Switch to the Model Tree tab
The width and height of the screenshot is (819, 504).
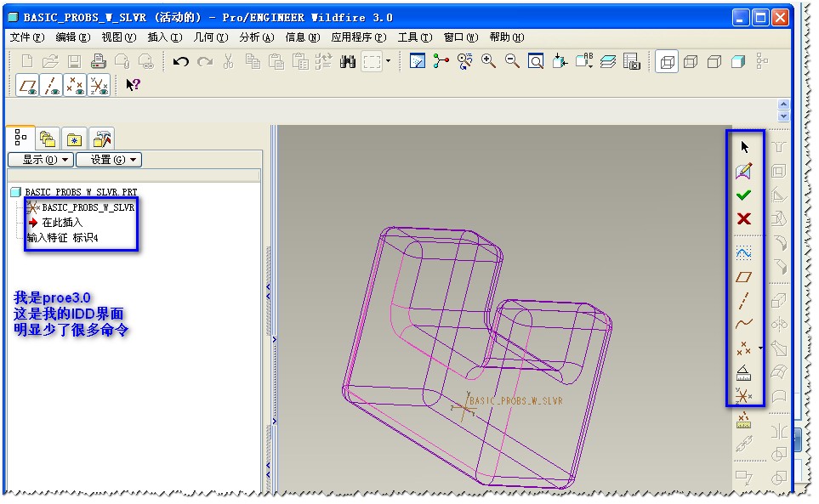(21, 138)
